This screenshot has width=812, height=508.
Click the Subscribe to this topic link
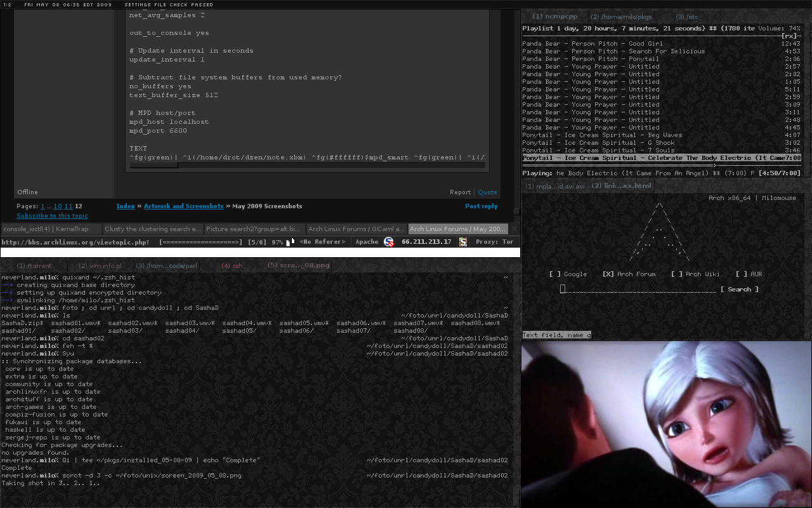(52, 216)
